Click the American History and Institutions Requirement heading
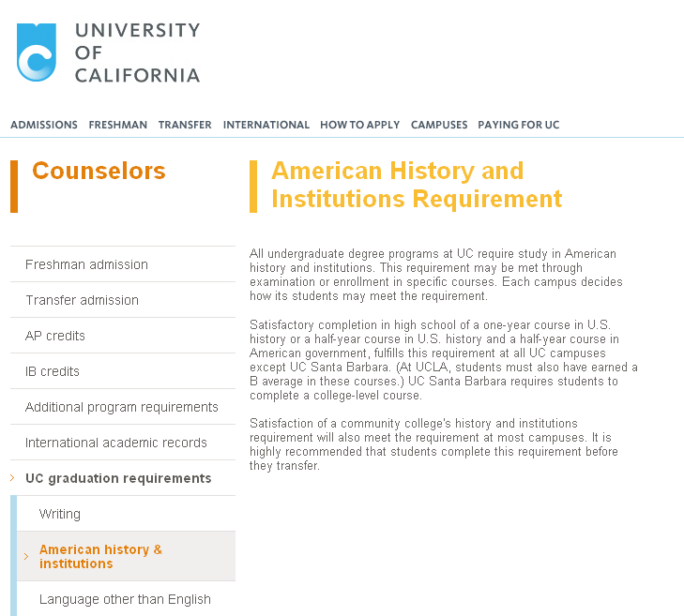Screen dimensions: 684x616 (417, 185)
